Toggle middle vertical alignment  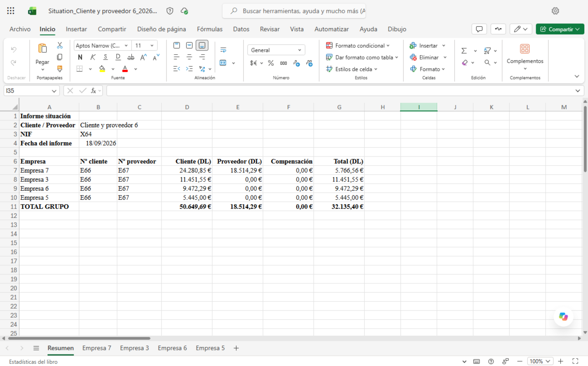(189, 45)
